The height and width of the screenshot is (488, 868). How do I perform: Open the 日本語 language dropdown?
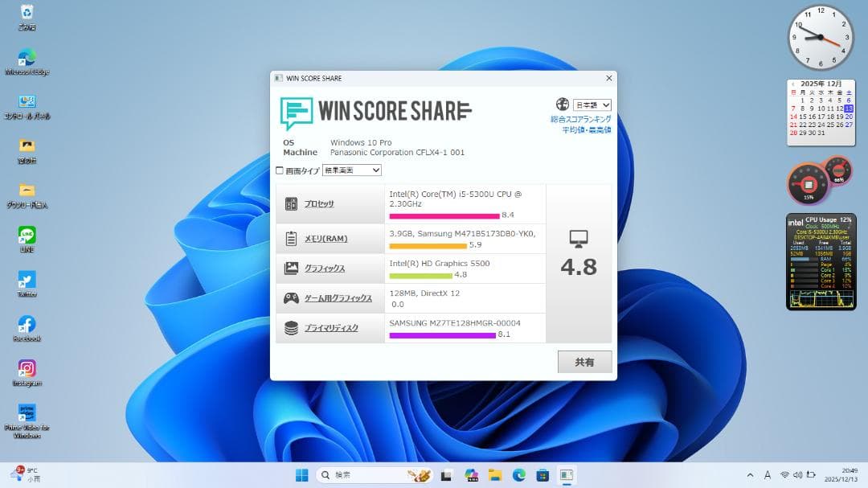tap(592, 105)
